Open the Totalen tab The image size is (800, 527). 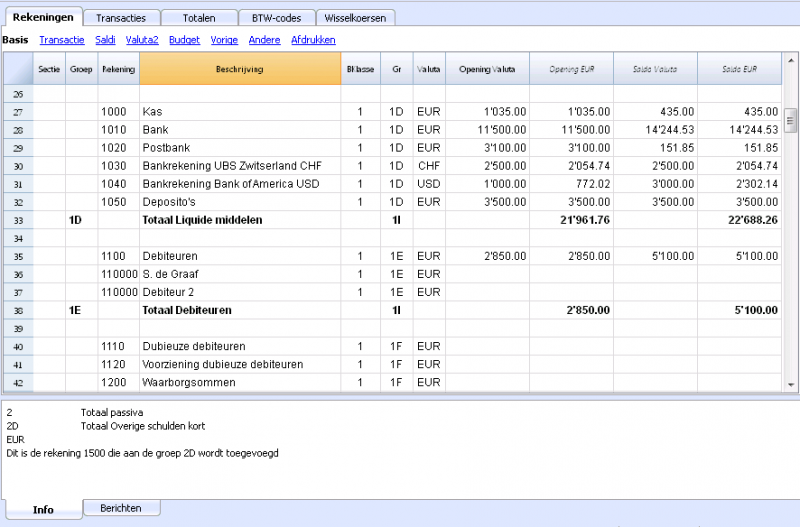(199, 18)
